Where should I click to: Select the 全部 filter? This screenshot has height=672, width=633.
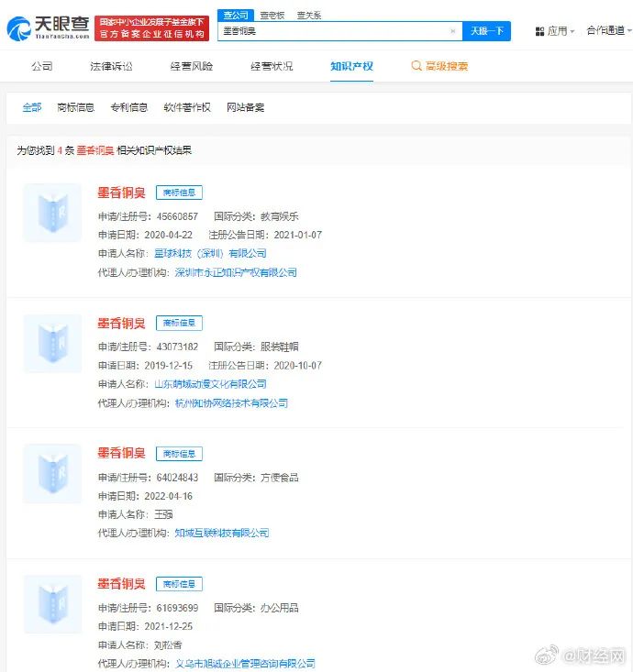[x=32, y=107]
